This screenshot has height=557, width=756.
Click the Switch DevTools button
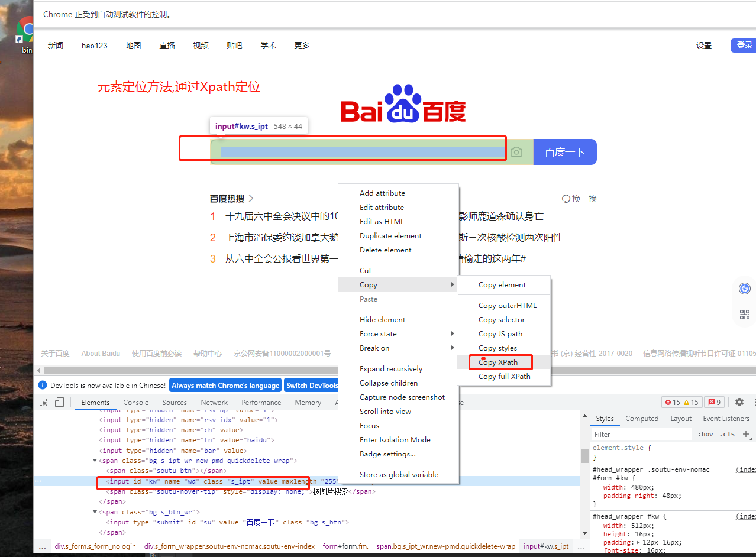(x=312, y=386)
